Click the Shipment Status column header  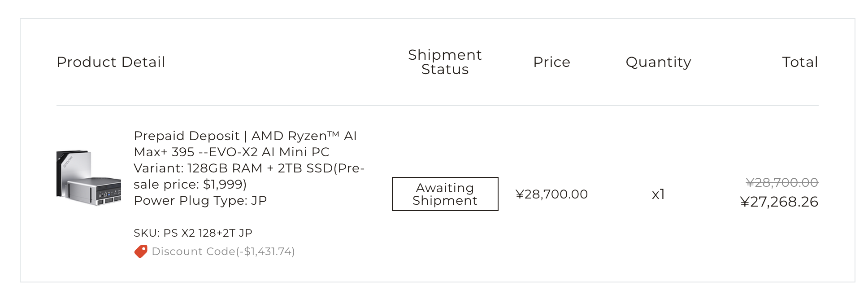click(445, 62)
